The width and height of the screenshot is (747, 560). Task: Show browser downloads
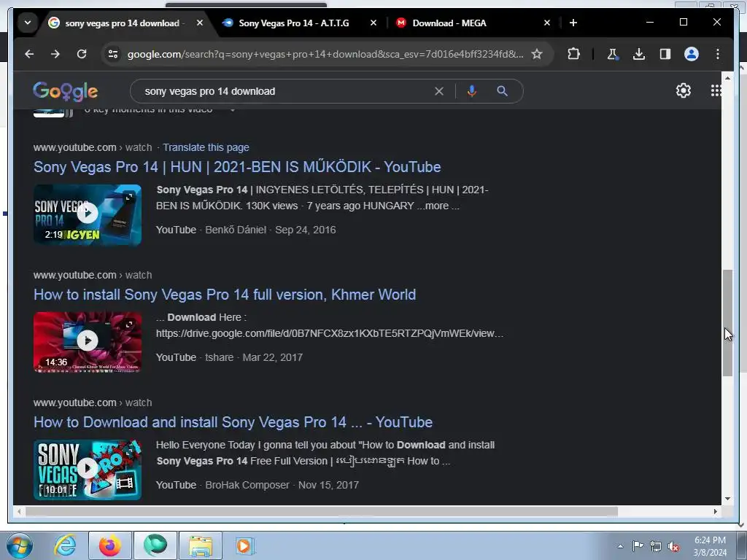(x=639, y=54)
